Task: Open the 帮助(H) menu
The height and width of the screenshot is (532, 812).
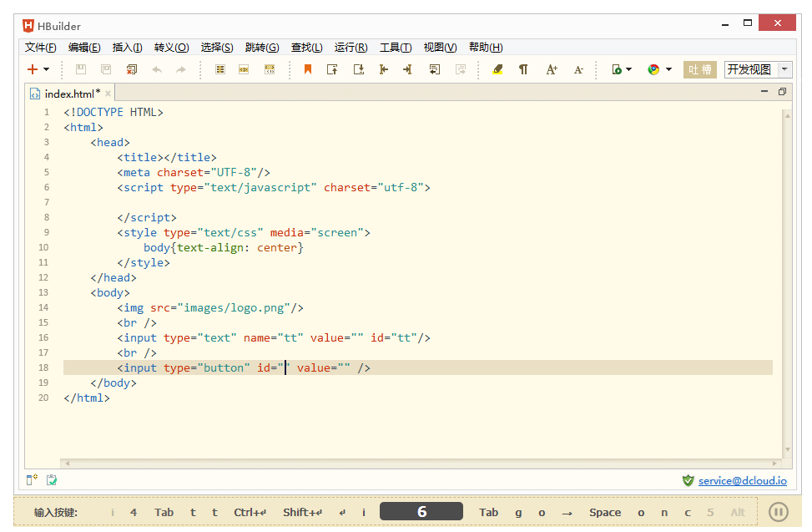Action: 486,48
